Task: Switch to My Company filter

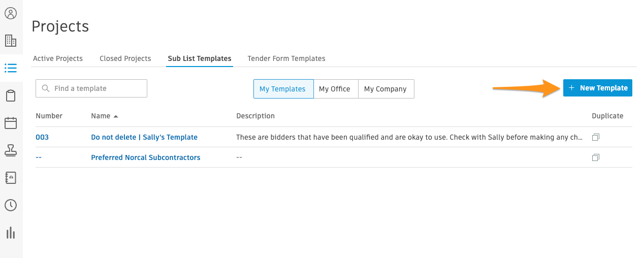Action: (x=385, y=89)
